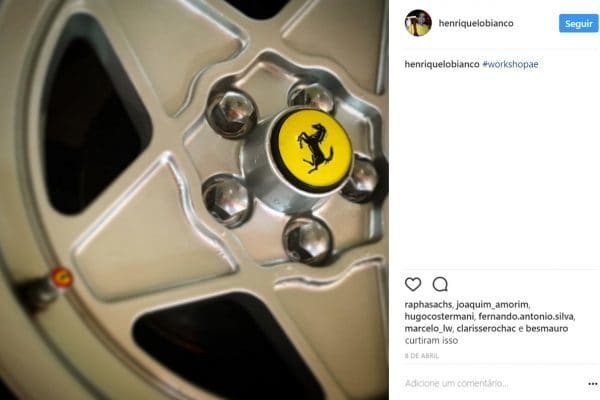Open the 8 DE ABRIL post date
The height and width of the screenshot is (400, 600).
422,356
